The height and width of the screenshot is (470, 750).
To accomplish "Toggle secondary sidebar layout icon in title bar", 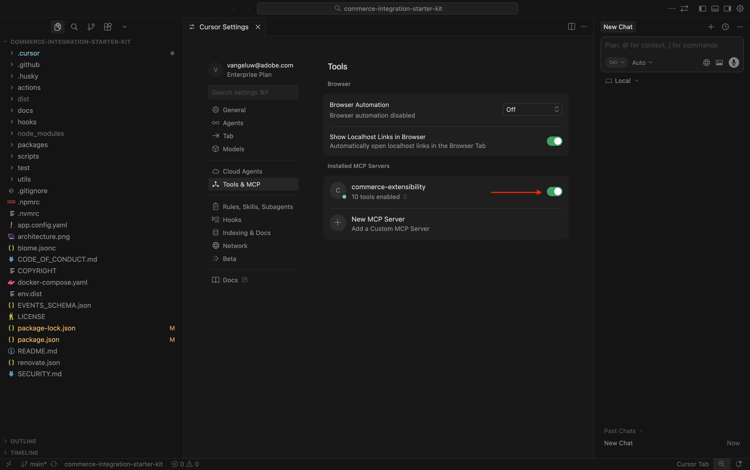I will coord(727,9).
